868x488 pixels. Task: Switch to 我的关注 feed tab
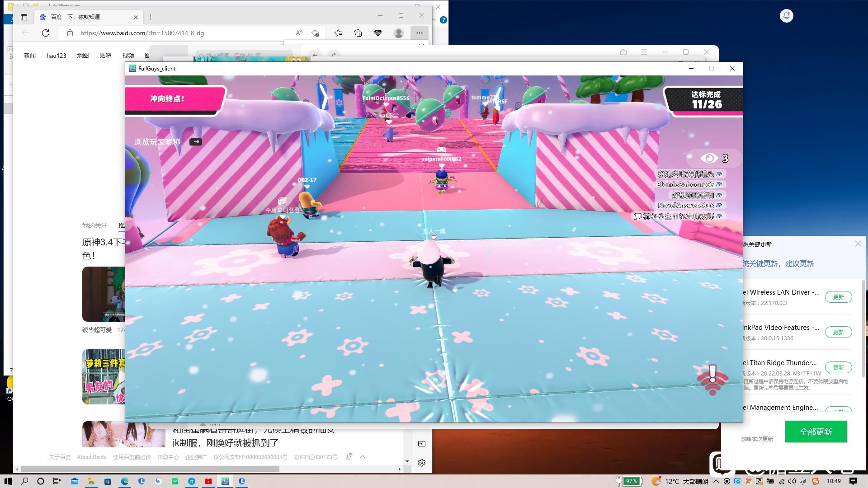pyautogui.click(x=95, y=225)
